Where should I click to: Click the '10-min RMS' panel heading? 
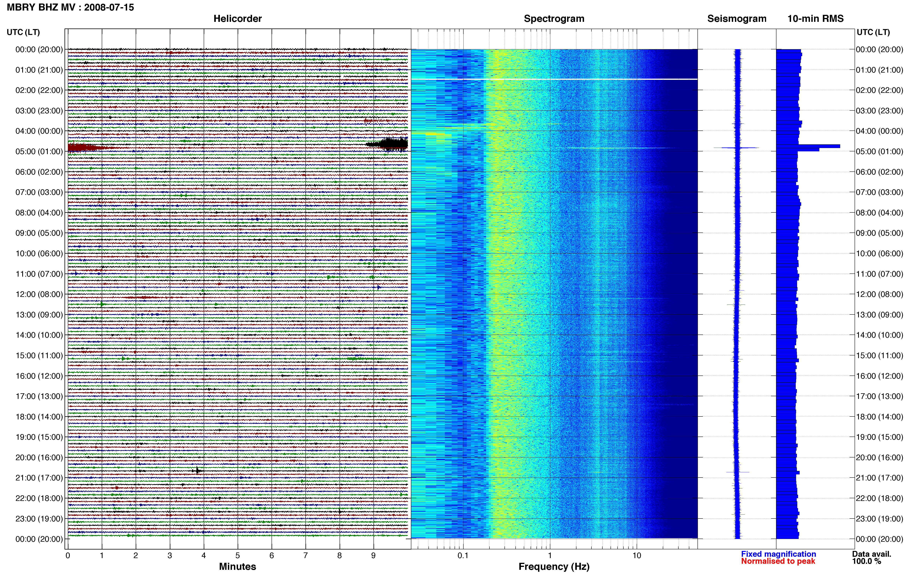[816, 19]
